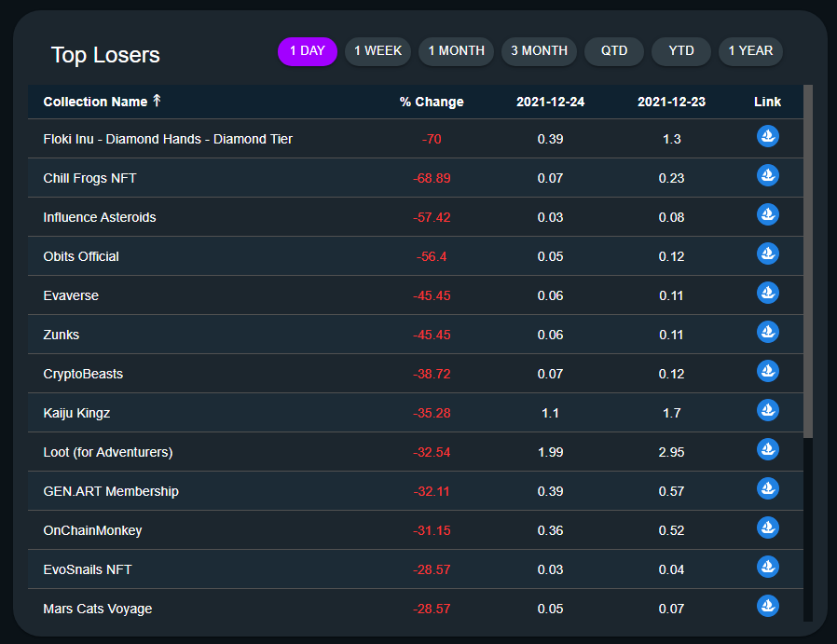Select the Loot (for Adventurers) name
Screen dimensions: 837x644
click(x=108, y=452)
